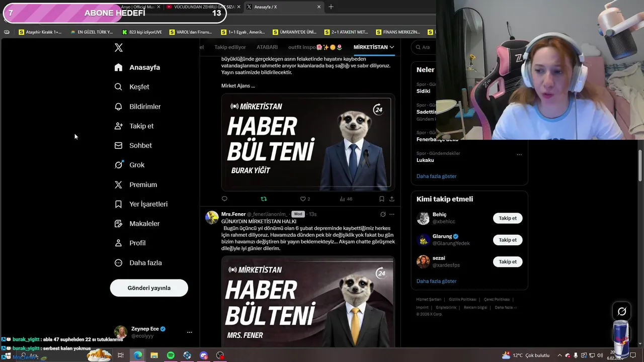Viewport: 644px width, 362px height.
Task: Close the Anasayfa / X browser tab
Action: coord(318,7)
